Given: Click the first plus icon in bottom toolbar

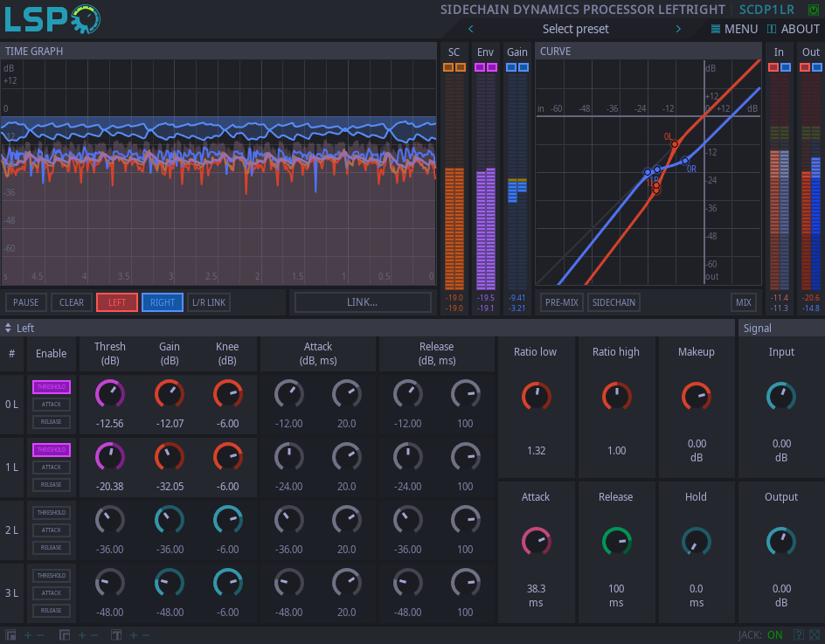Looking at the screenshot, I should click(27, 634).
